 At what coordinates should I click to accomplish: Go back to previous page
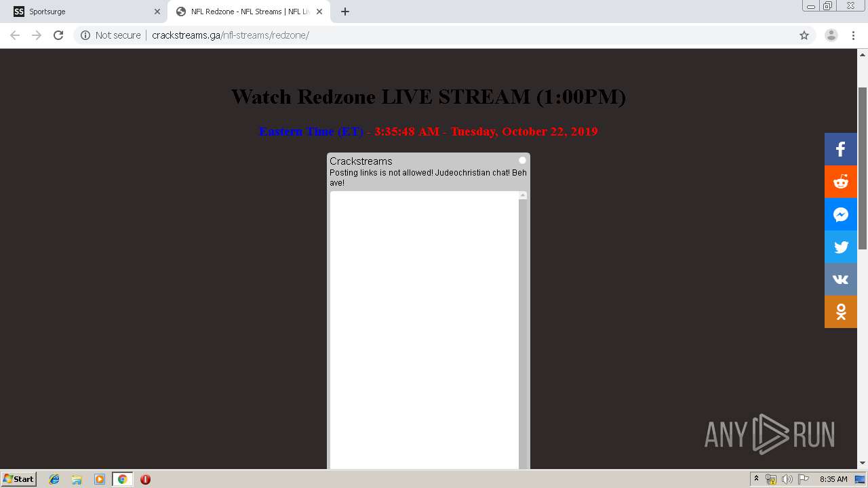click(x=15, y=35)
